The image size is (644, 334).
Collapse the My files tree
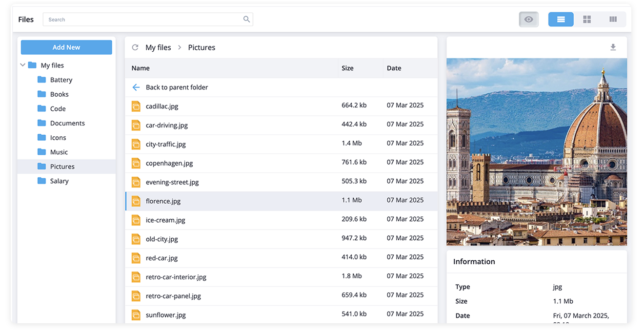tap(22, 64)
